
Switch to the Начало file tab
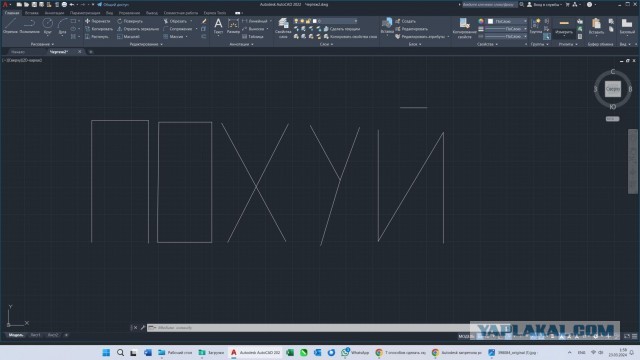tap(18, 52)
